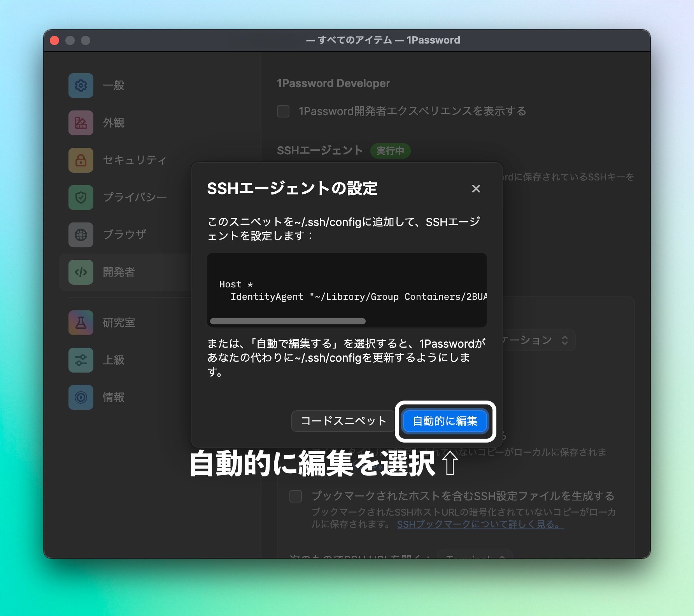This screenshot has height=616, width=694.
Task: Select the 上級 advanced sliders icon
Action: coord(81,360)
